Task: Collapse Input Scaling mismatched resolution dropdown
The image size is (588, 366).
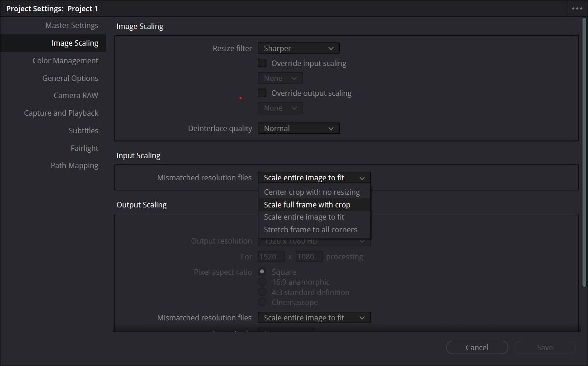Action: click(x=314, y=178)
